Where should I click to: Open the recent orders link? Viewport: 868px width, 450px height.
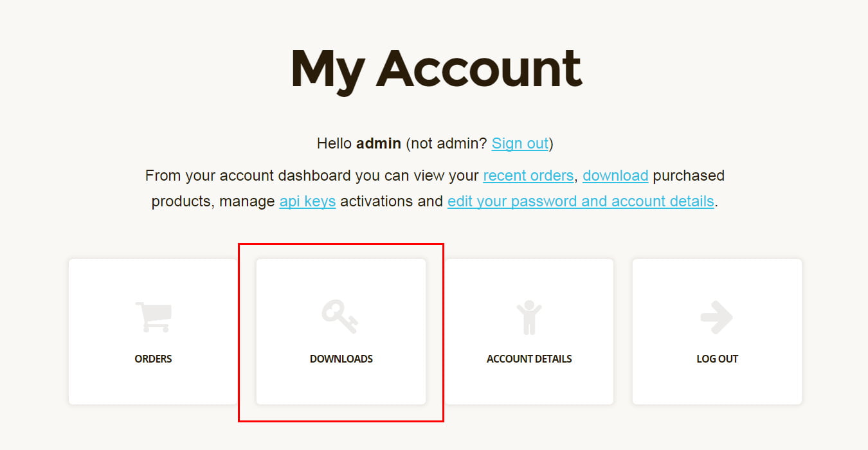click(x=528, y=175)
